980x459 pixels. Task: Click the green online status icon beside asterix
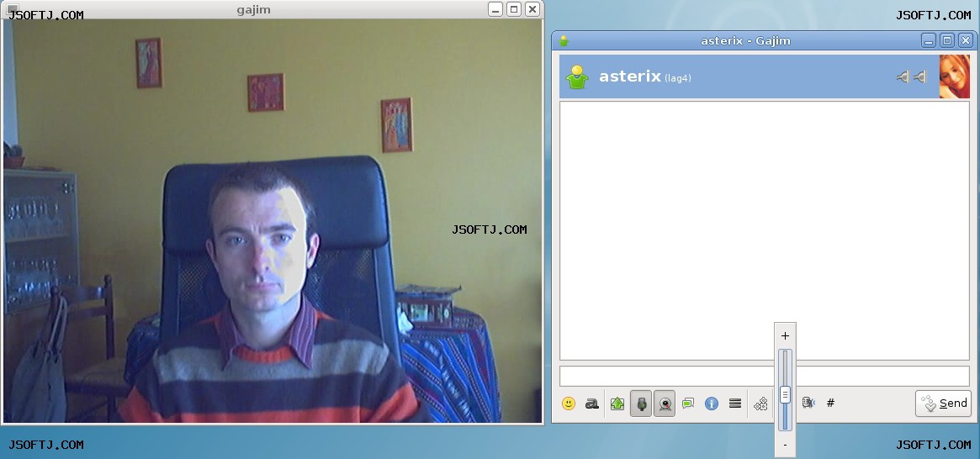tap(577, 76)
